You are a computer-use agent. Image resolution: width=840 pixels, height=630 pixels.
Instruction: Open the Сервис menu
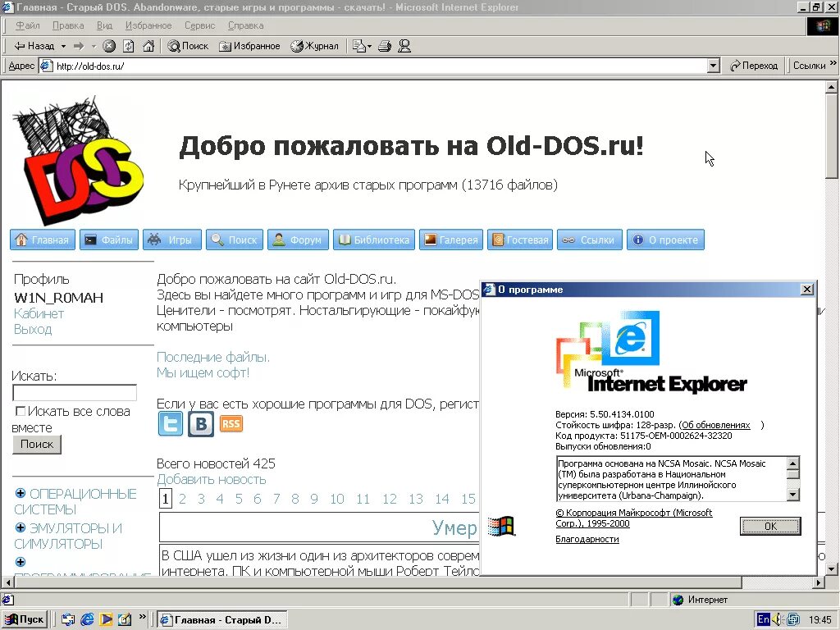point(200,25)
